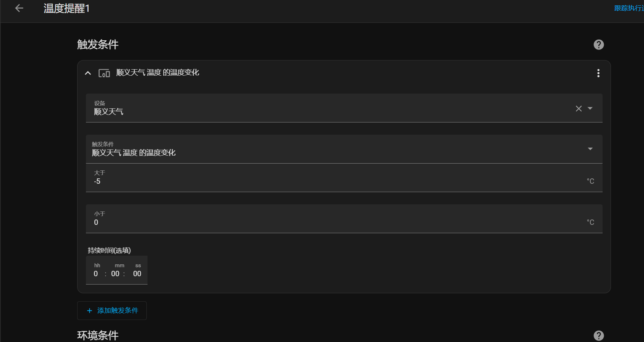644x342 pixels.
Task: Clear the 顺义天气 device selection
Action: point(579,108)
